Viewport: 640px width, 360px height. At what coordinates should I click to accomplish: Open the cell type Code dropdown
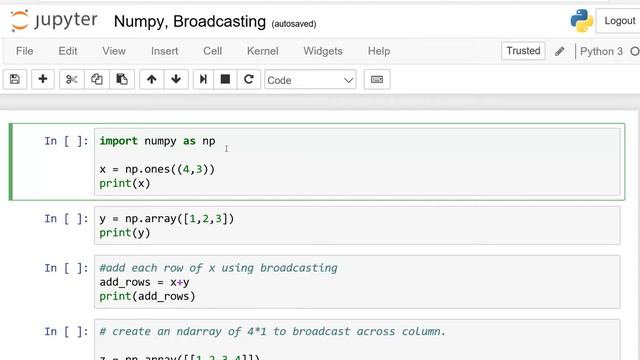click(x=310, y=80)
